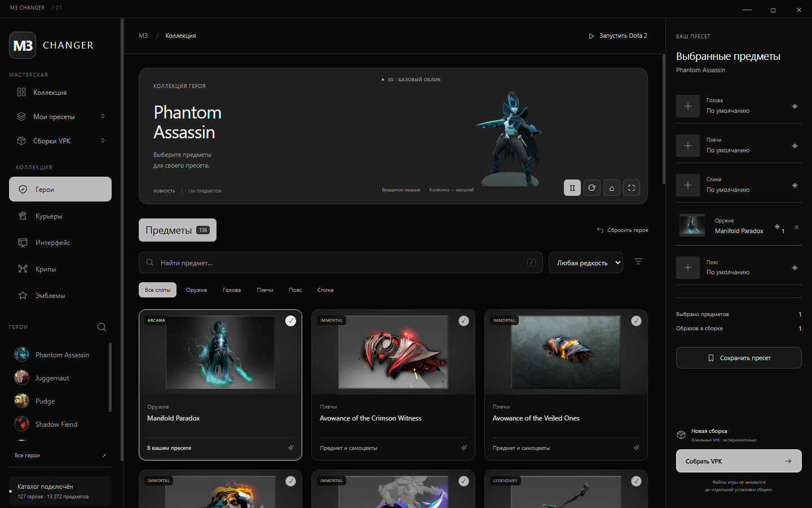Viewport: 812px width, 508px height.
Task: Click Запустить Dota 2 button
Action: coord(618,36)
